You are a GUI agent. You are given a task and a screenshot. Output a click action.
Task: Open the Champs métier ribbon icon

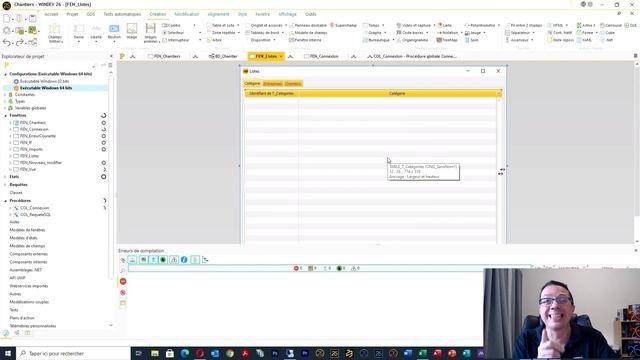pos(55,33)
